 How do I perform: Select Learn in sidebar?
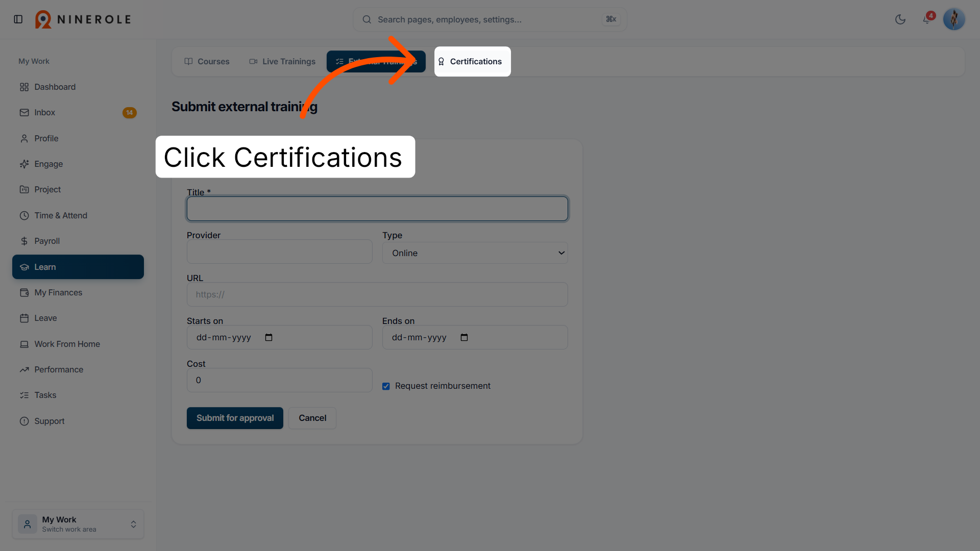pos(78,267)
